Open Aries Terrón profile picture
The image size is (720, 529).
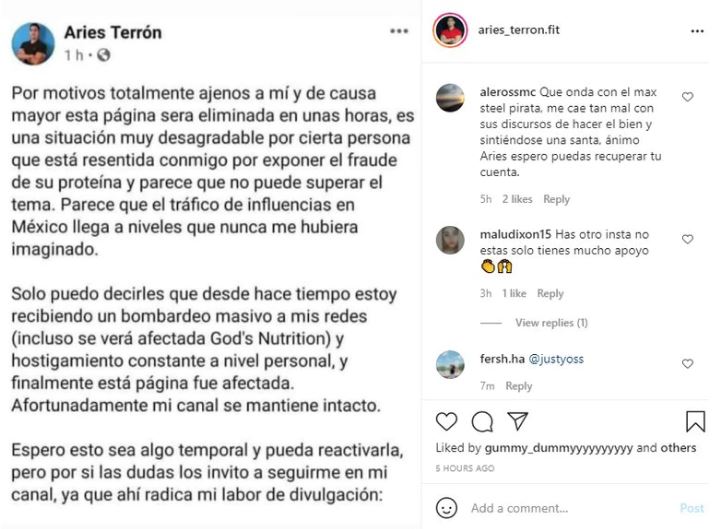point(34,44)
